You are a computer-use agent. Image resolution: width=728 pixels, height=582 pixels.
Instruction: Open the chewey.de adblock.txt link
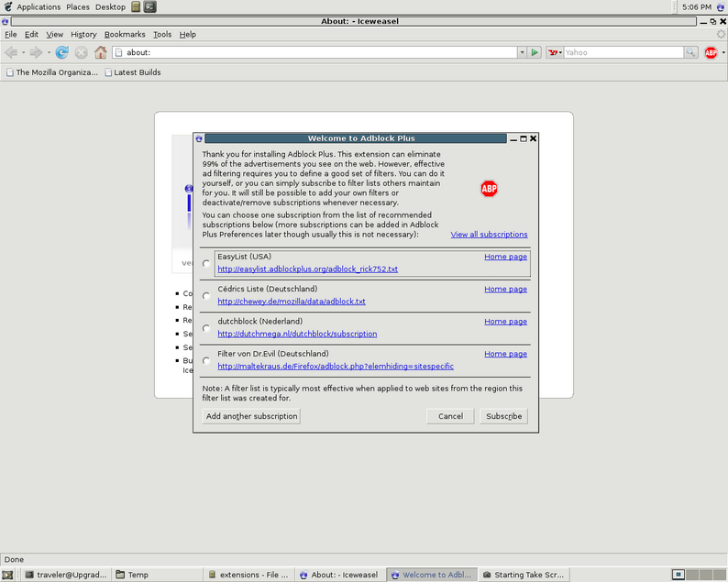(x=292, y=302)
